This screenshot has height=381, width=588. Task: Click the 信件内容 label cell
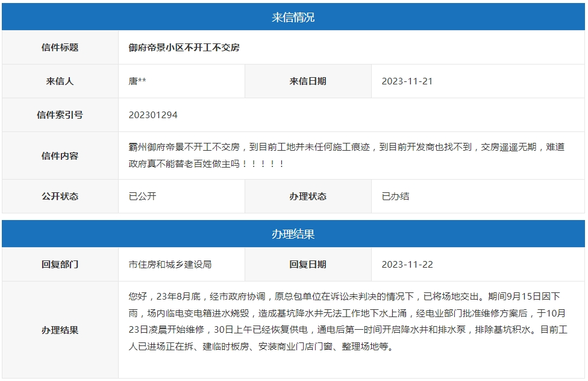point(60,156)
